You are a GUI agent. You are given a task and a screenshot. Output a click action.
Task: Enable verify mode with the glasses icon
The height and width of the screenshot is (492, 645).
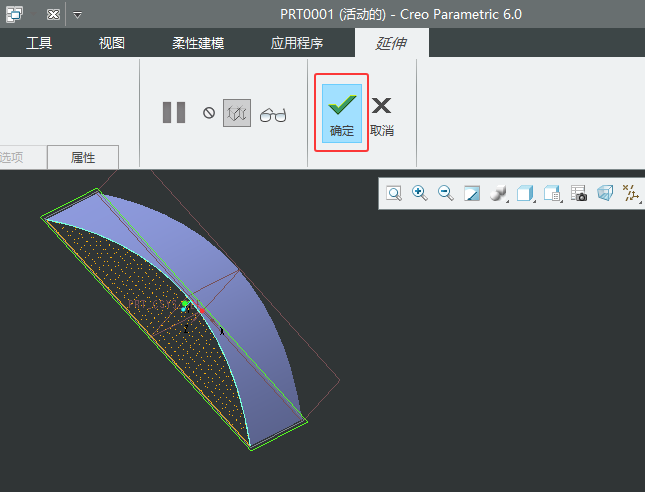[273, 115]
